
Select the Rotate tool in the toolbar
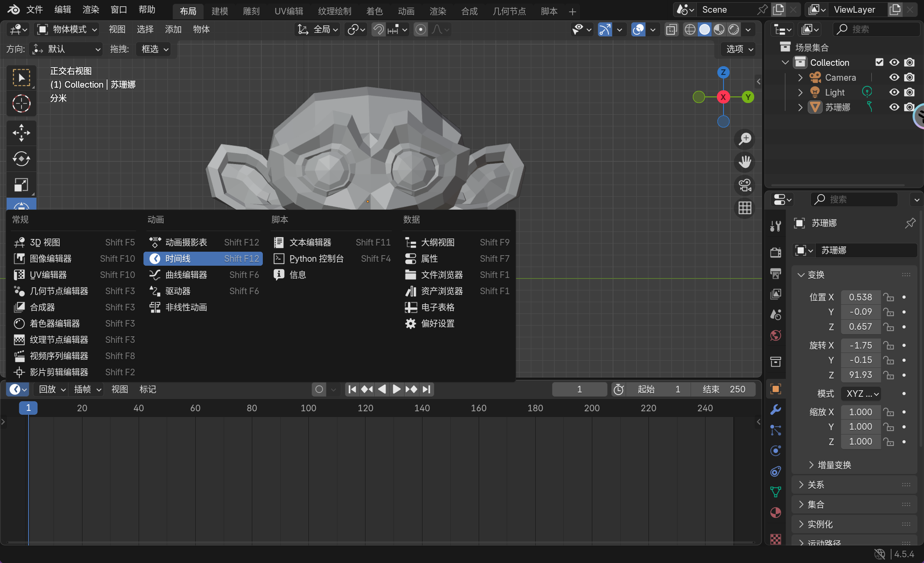21,159
